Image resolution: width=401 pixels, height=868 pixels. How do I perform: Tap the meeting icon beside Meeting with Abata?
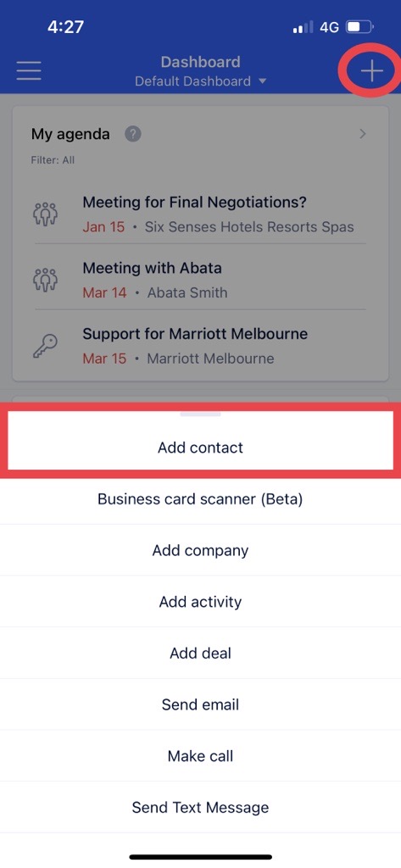[46, 280]
